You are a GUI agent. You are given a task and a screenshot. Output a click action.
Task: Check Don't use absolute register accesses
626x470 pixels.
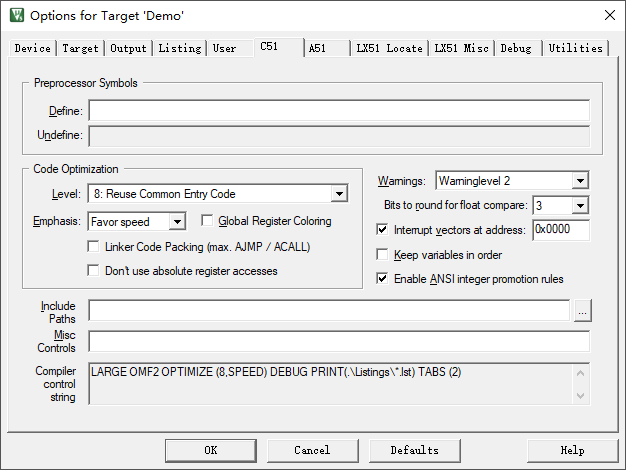point(95,270)
